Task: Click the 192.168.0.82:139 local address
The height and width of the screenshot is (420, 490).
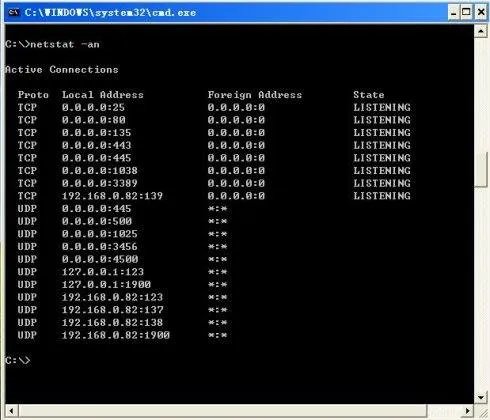Action: [112, 196]
